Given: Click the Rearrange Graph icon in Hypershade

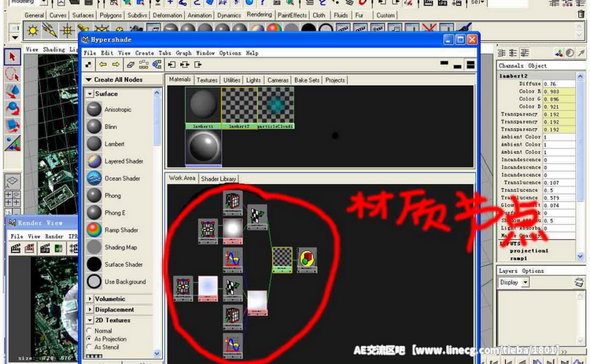Looking at the screenshot, I should click(144, 64).
